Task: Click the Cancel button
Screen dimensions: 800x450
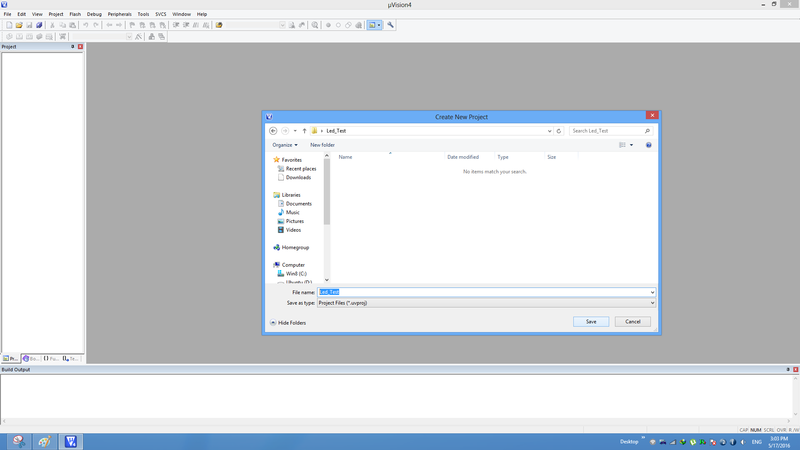Action: 633,322
